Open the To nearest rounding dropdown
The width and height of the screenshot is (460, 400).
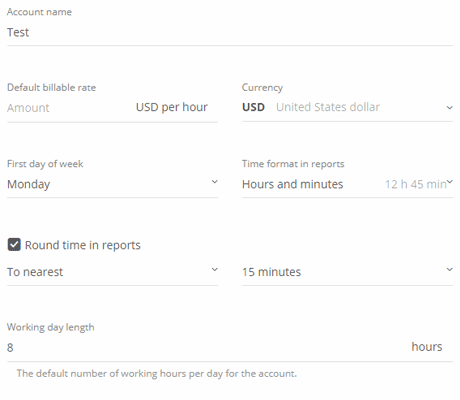[112, 272]
